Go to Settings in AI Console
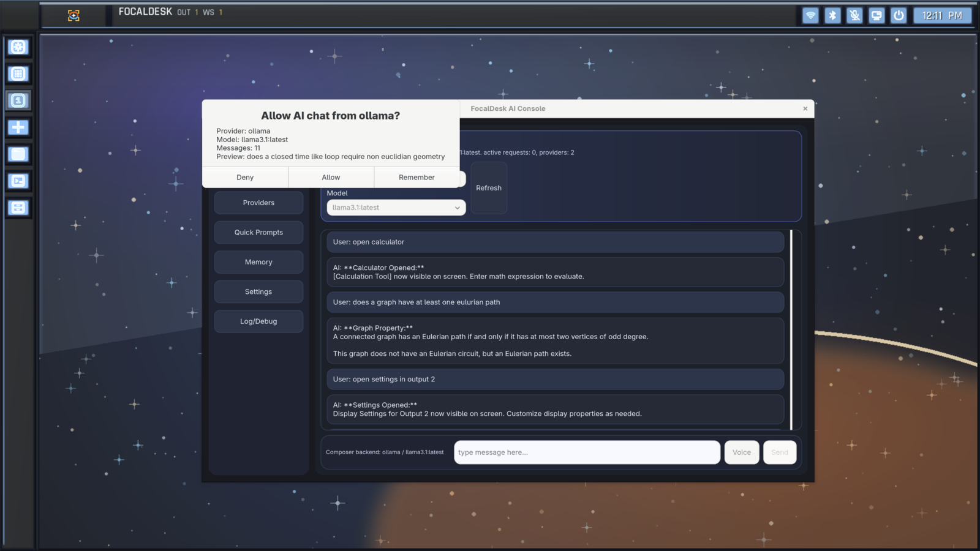 point(258,292)
